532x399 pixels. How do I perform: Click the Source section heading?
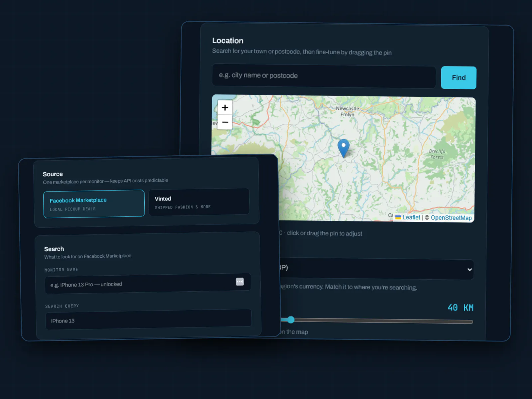(x=53, y=174)
